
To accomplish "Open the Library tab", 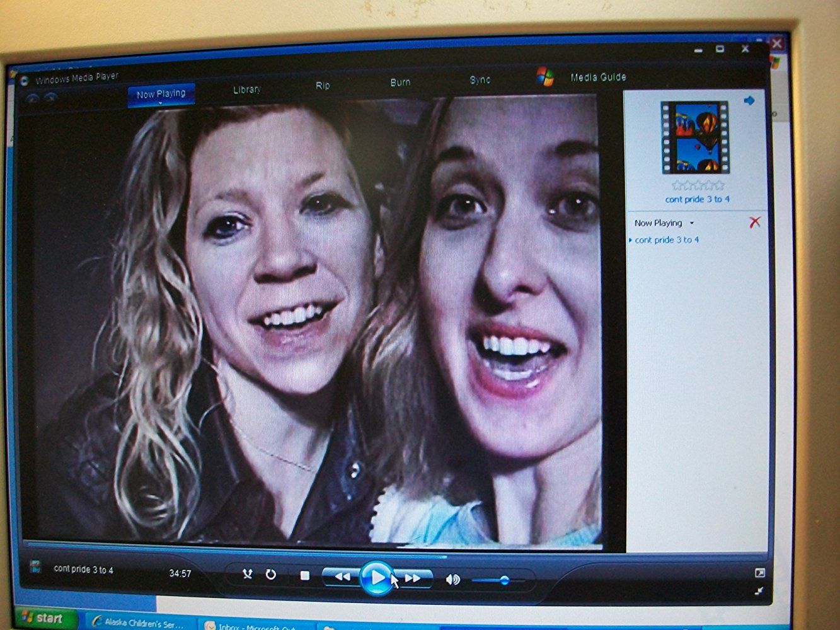I will tap(246, 89).
